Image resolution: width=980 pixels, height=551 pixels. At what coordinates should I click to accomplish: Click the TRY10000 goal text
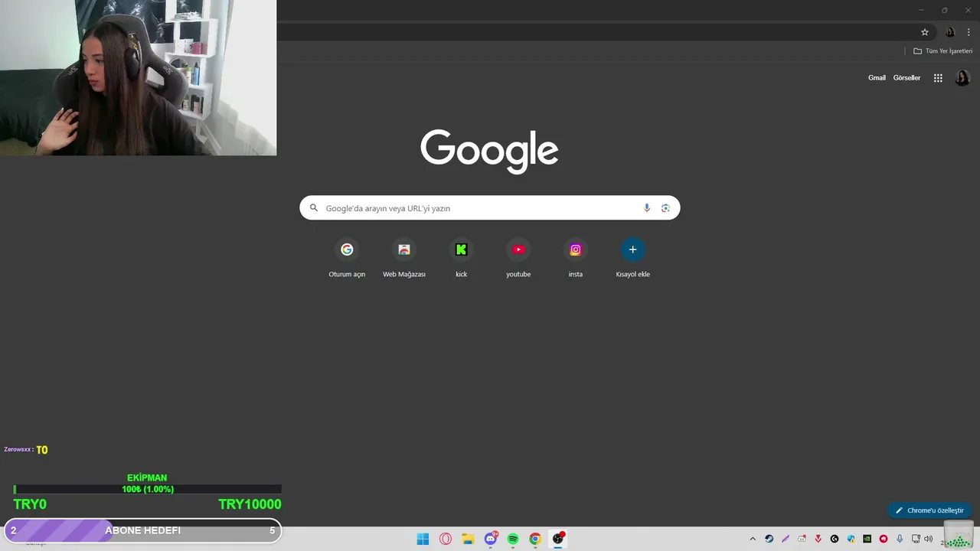pos(250,504)
